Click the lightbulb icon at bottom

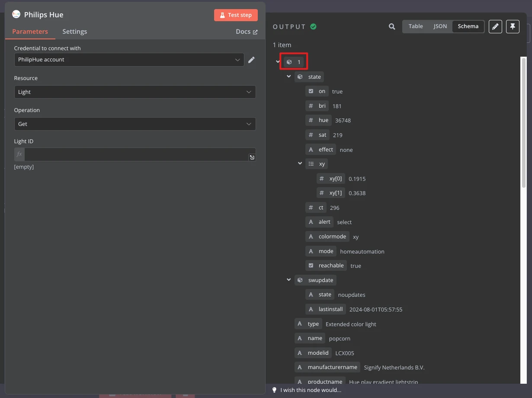pos(274,390)
